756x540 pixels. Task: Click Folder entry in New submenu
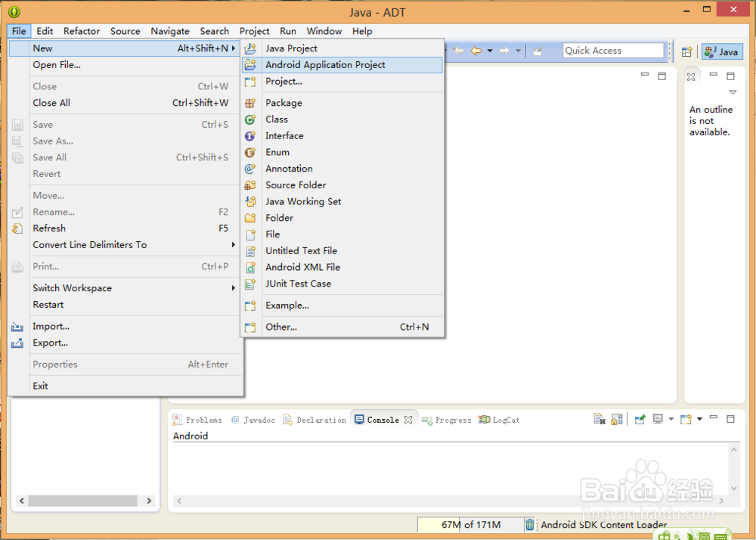(342, 218)
